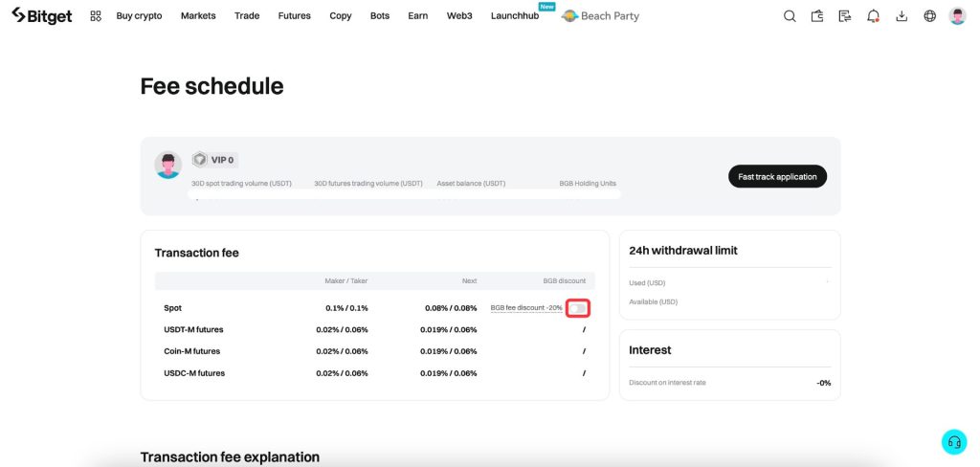Click the BGB fee discount -20% label
The width and height of the screenshot is (980, 467).
(x=526, y=308)
